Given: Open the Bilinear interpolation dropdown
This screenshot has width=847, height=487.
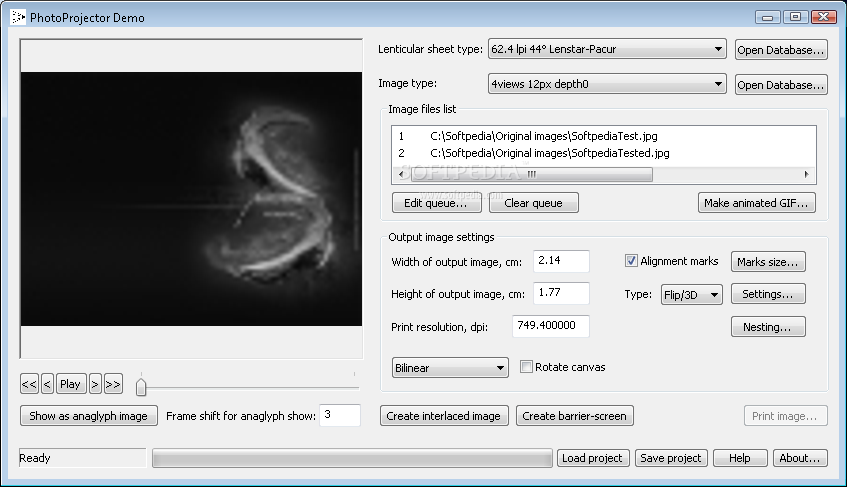Looking at the screenshot, I should point(450,368).
